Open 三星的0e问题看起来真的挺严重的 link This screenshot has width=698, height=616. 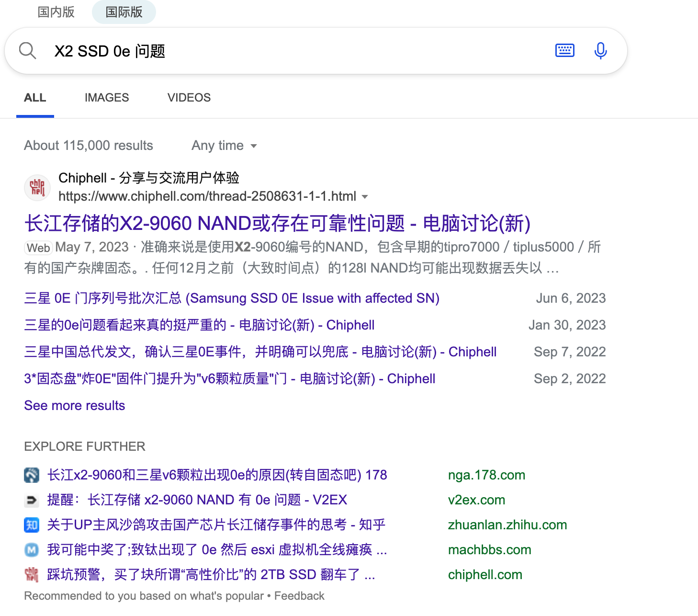pyautogui.click(x=199, y=325)
